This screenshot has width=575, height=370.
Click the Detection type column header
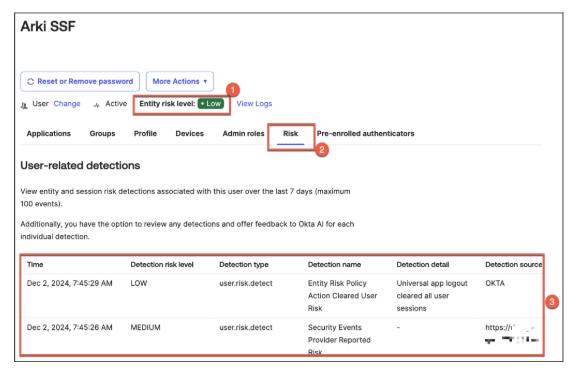tap(244, 264)
